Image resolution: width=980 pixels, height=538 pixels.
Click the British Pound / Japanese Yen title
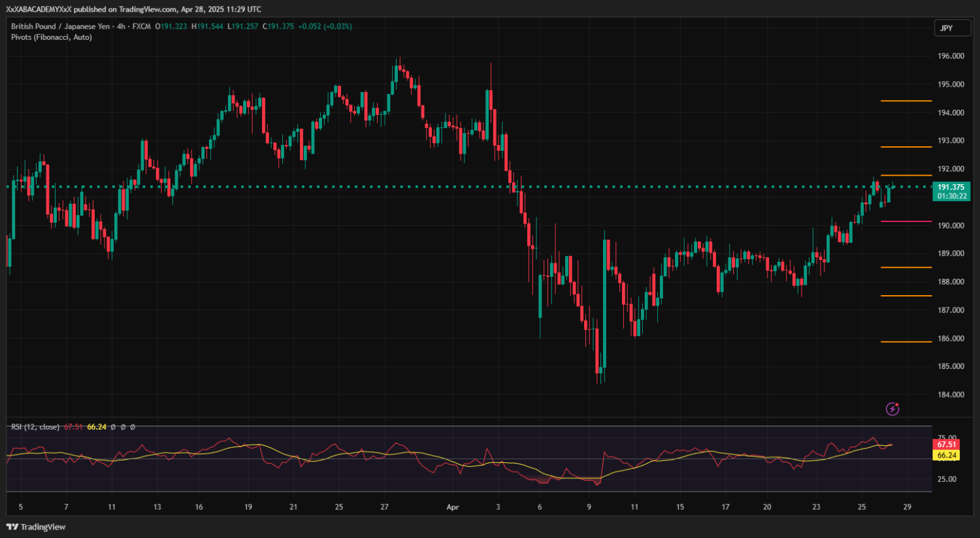tap(60, 27)
